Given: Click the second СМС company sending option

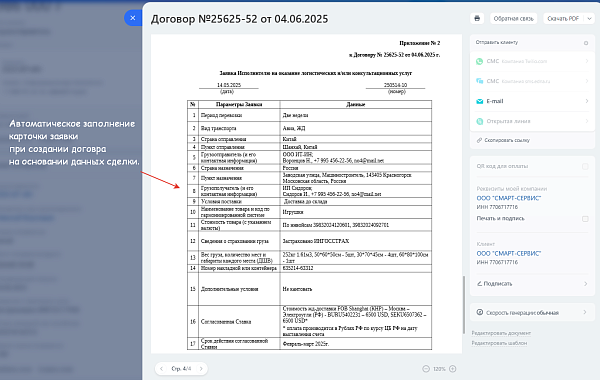Looking at the screenshot, I should point(532,81).
